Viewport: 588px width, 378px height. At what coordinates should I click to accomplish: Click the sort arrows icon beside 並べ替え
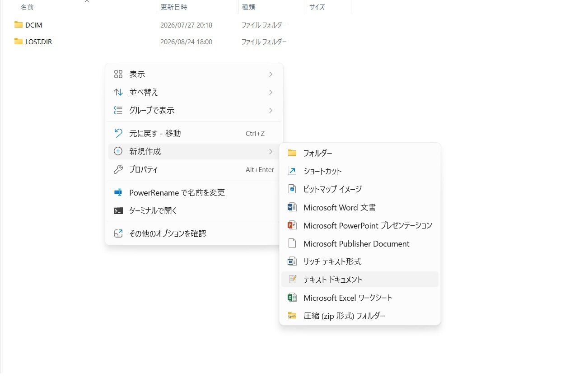point(118,92)
